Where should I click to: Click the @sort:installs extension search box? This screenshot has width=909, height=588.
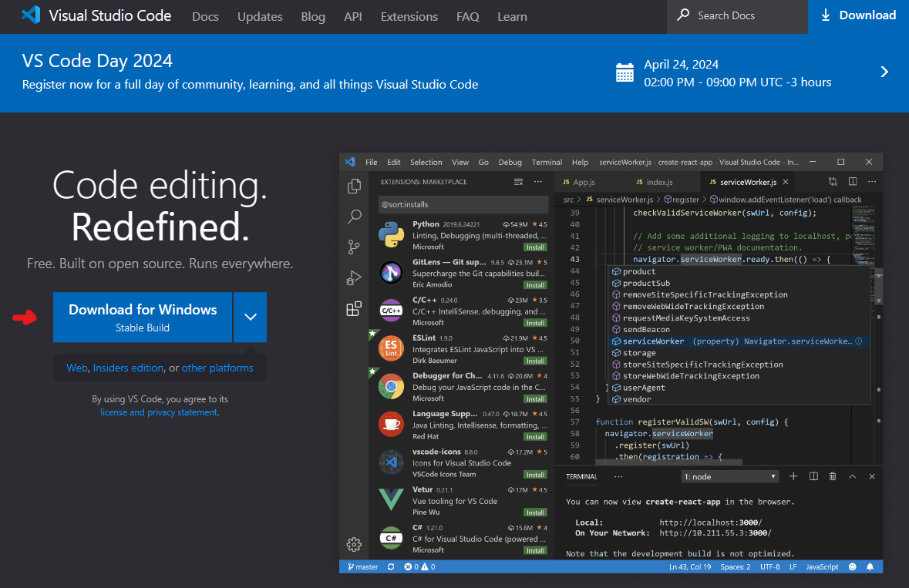click(x=463, y=204)
